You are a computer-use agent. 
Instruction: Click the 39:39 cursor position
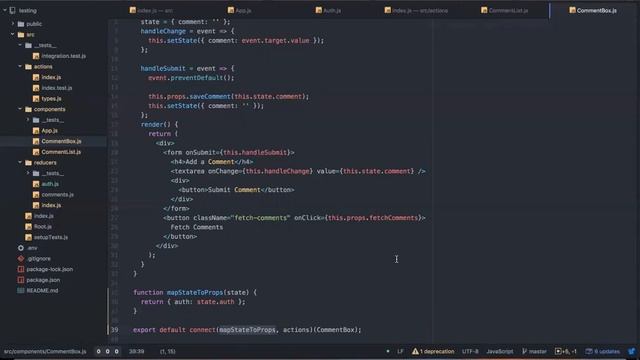pyautogui.click(x=136, y=351)
